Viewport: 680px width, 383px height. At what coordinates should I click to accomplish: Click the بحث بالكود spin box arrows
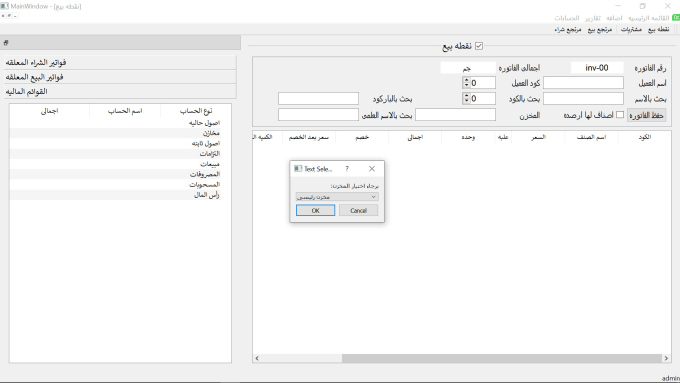466,98
